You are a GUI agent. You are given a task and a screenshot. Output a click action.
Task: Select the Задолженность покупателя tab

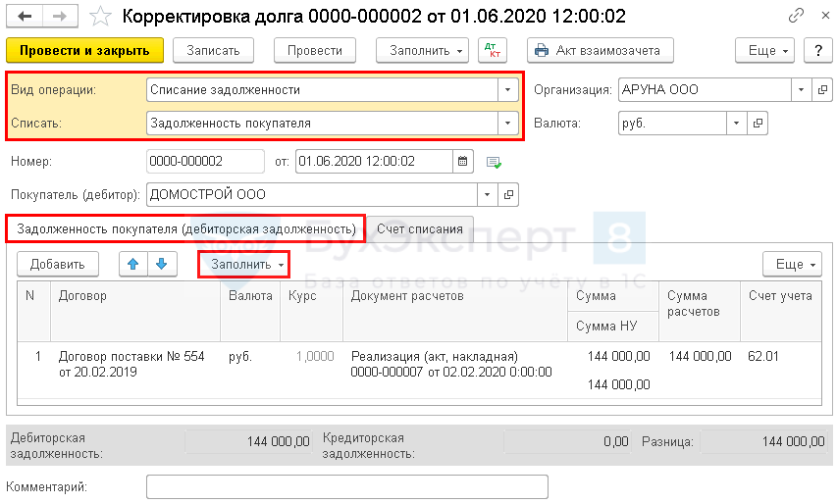(185, 228)
